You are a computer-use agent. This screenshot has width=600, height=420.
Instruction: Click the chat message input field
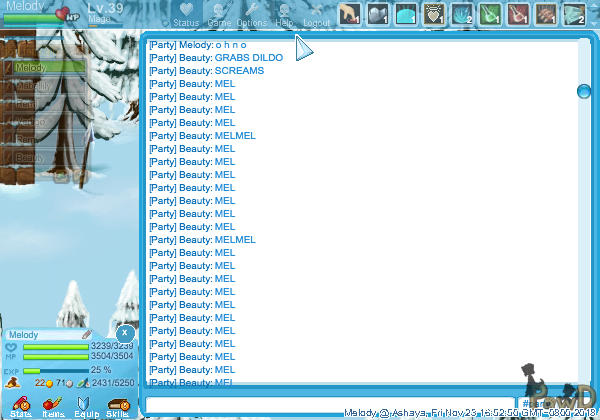(x=328, y=404)
